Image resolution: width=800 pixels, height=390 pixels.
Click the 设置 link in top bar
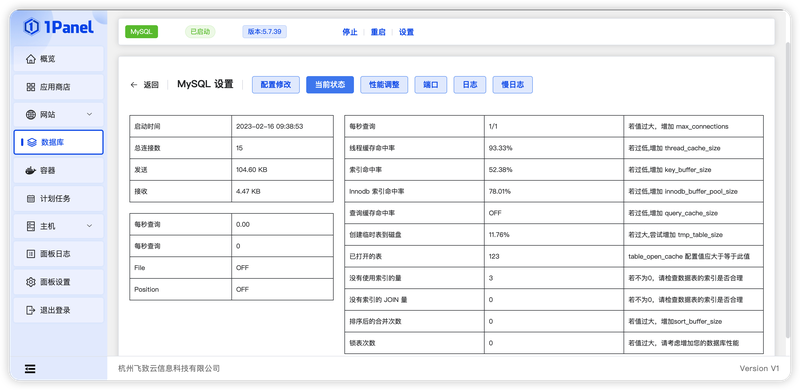406,32
